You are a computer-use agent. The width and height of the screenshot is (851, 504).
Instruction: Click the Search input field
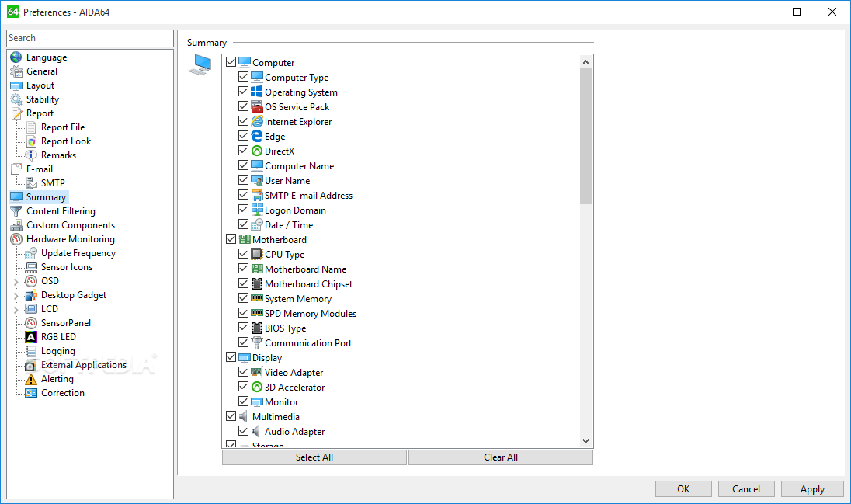(90, 38)
